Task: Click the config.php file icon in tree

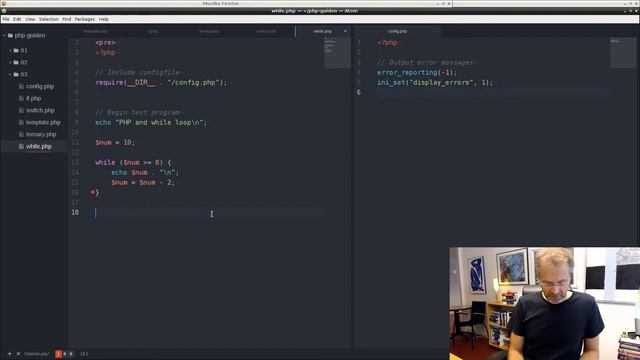Action: 21,87
